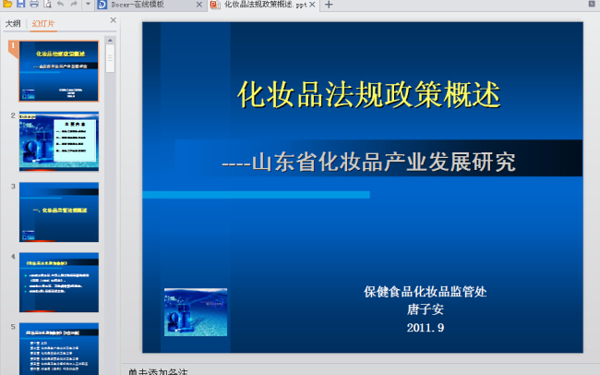
Task: Select slide 3 thumbnail
Action: point(59,212)
